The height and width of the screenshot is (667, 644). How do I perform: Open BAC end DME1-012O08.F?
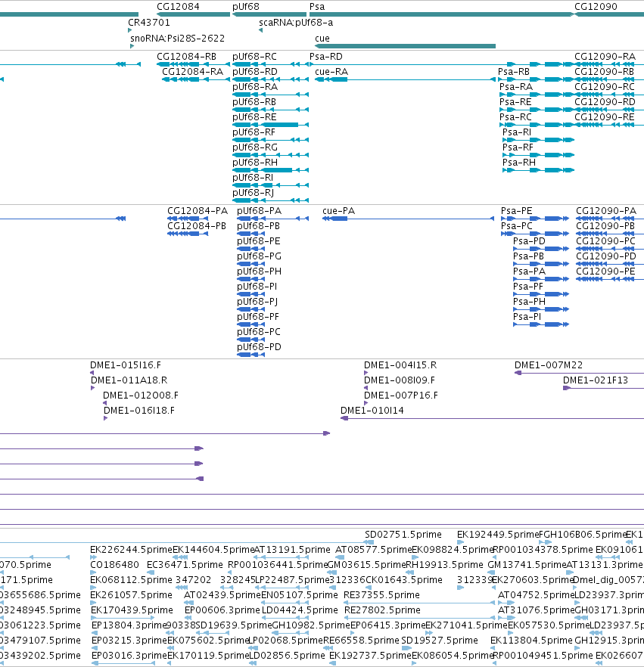[141, 396]
